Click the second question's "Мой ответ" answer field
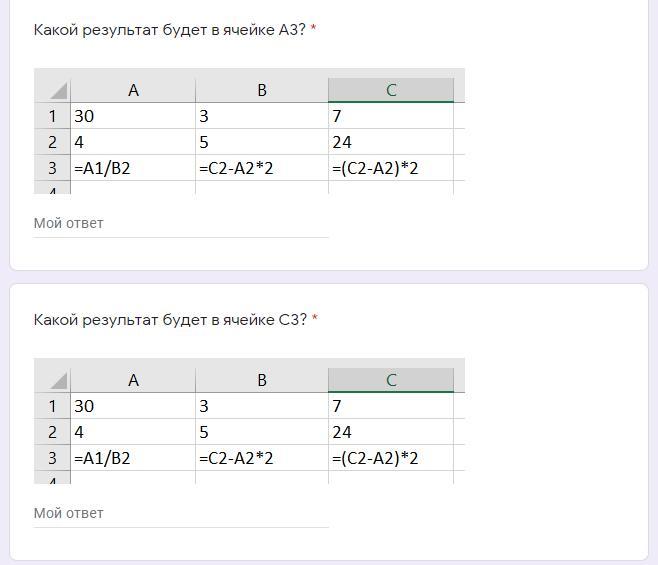Image resolution: width=658 pixels, height=565 pixels. (180, 514)
